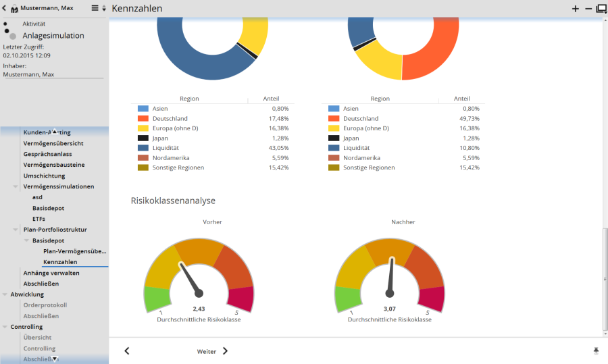Click Anhänge verwalten in the sidebar

[51, 273]
